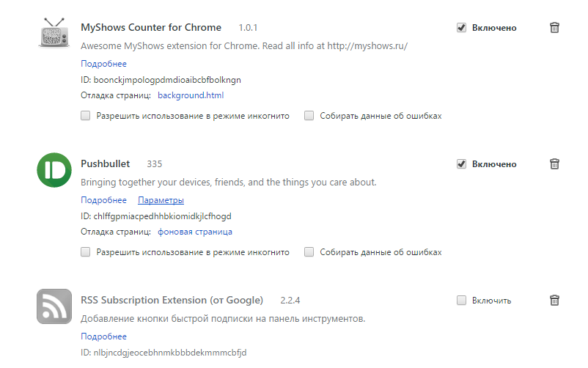This screenshot has width=588, height=368.
Task: Inspect Pushbullet 'фоновая страница' link
Action: click(x=195, y=232)
